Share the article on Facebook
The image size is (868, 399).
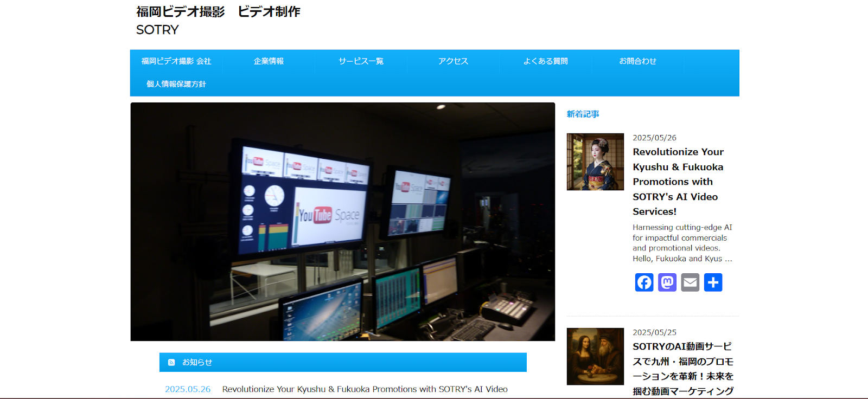coord(644,282)
